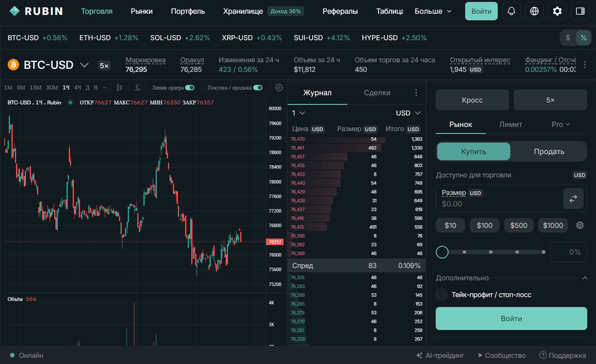This screenshot has height=364, width=596.
Task: Edit quick amount presets gear
Action: [580, 225]
